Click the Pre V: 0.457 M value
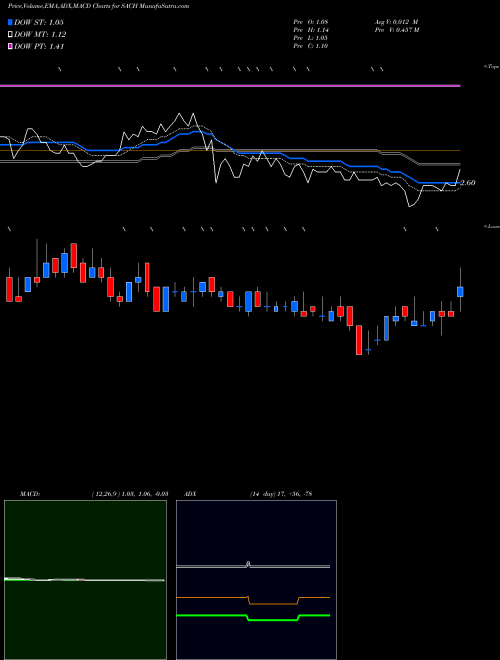500x660 pixels. pyautogui.click(x=396, y=30)
